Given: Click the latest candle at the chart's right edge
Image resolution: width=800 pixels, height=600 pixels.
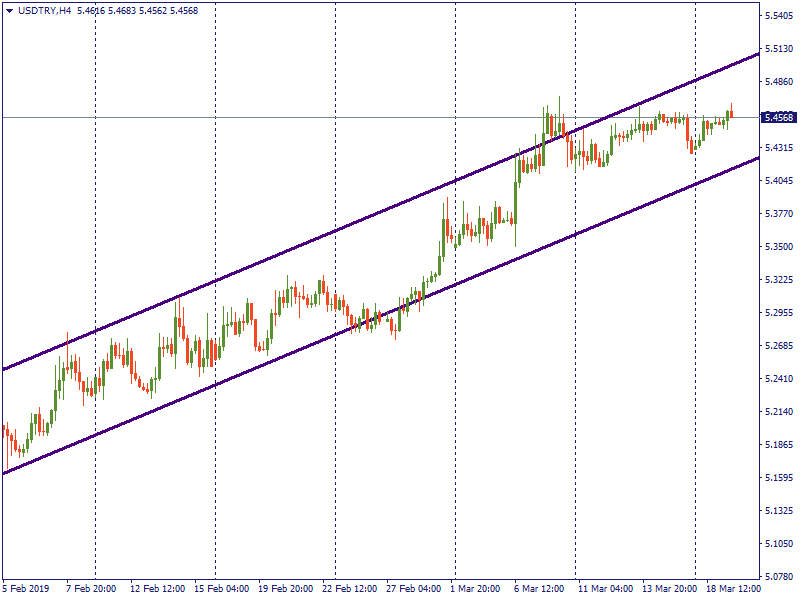Looking at the screenshot, I should pos(731,113).
